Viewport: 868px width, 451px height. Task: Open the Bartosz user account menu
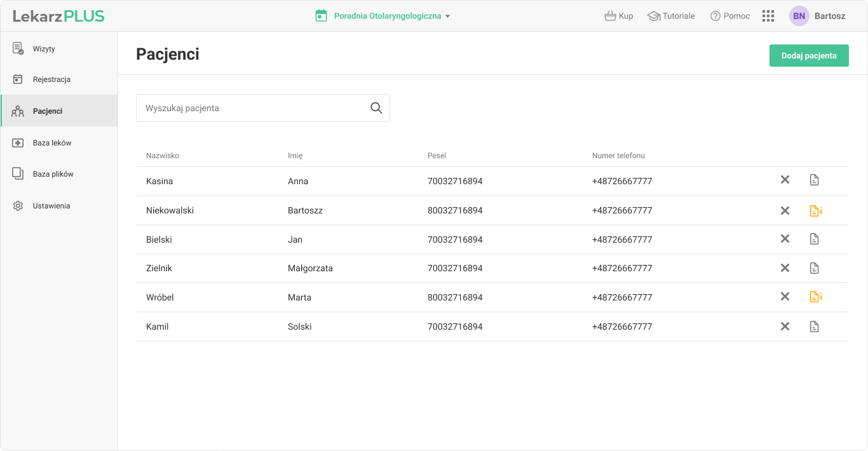pos(829,16)
